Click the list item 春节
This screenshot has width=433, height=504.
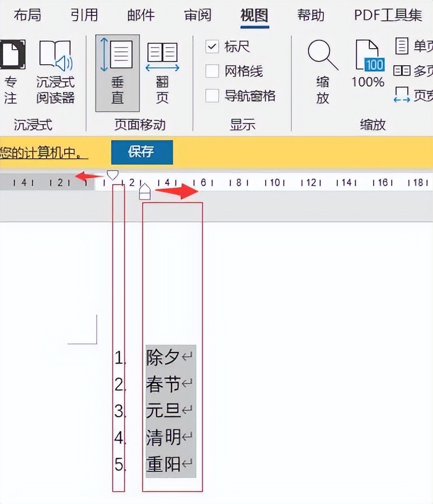coord(163,384)
